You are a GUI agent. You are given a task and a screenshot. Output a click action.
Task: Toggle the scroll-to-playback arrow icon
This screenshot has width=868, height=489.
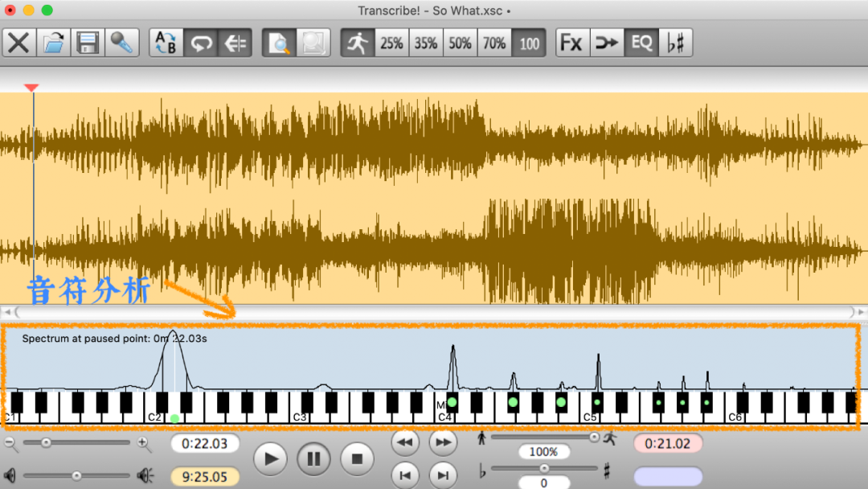tap(235, 43)
